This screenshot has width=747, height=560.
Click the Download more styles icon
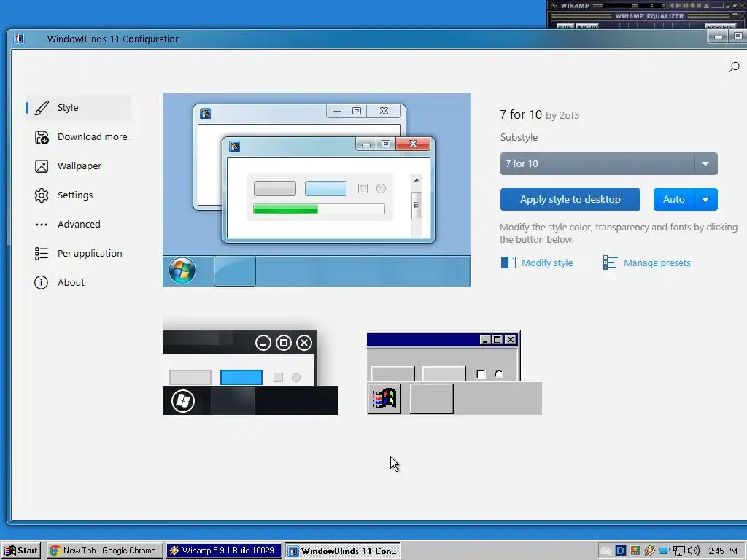click(x=42, y=137)
